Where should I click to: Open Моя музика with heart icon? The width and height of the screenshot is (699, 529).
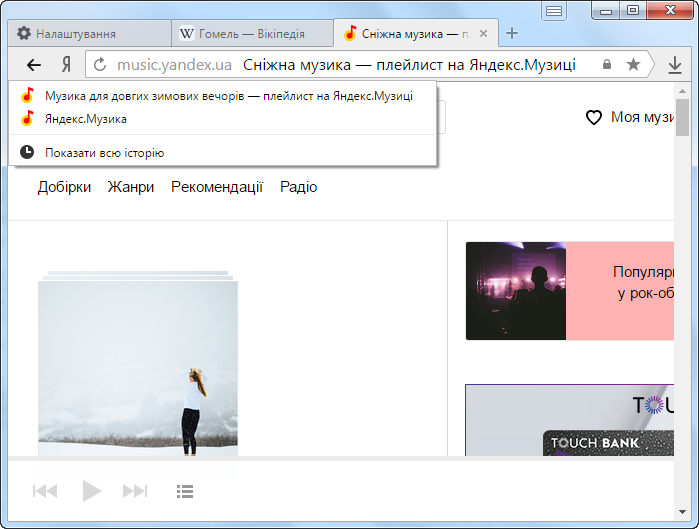pyautogui.click(x=629, y=117)
